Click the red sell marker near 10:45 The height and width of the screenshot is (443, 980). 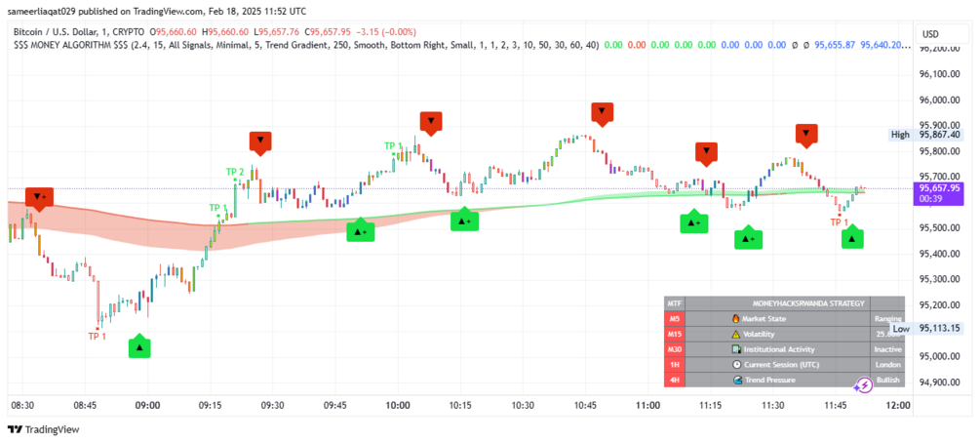click(x=602, y=112)
